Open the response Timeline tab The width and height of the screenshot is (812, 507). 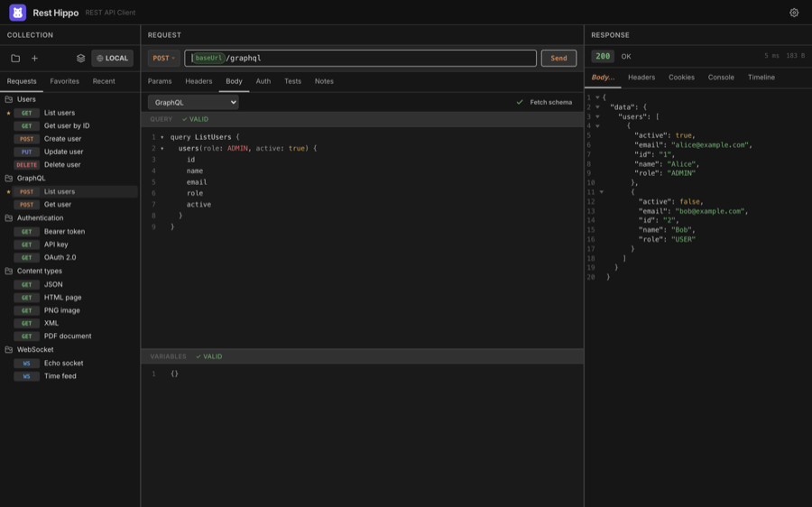pos(761,78)
